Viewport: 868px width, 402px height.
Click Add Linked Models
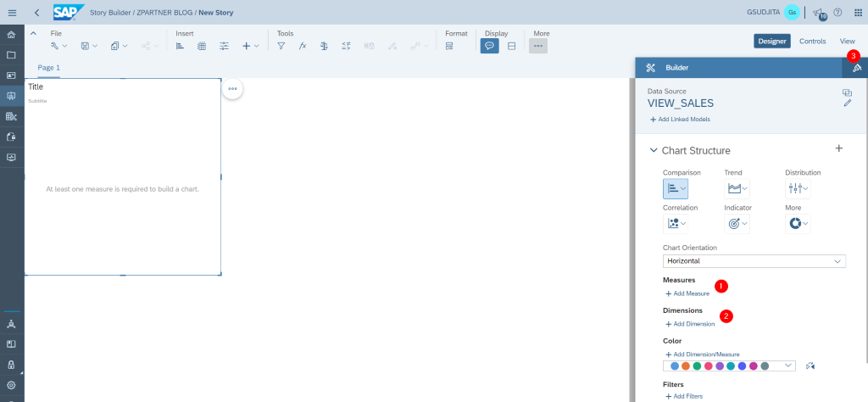pyautogui.click(x=680, y=119)
